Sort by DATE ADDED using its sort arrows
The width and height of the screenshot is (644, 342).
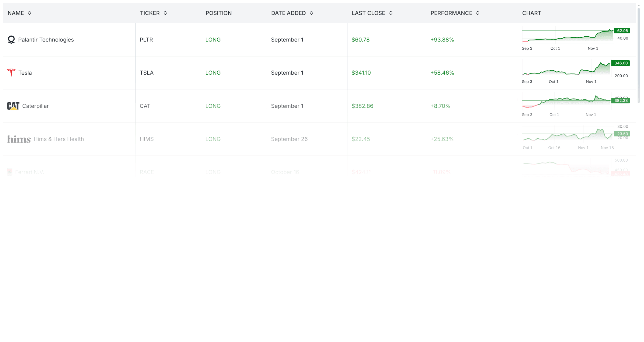click(311, 13)
